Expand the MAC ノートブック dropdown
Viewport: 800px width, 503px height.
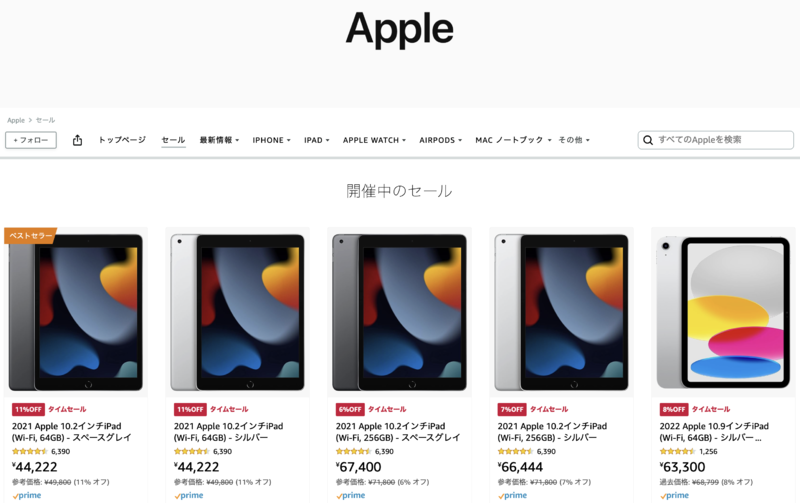513,140
